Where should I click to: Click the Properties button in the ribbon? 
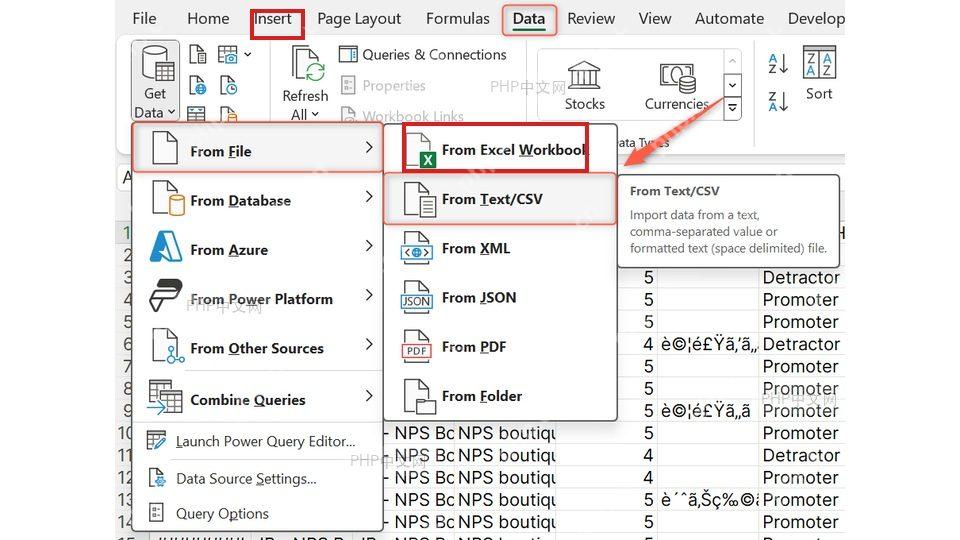click(383, 86)
